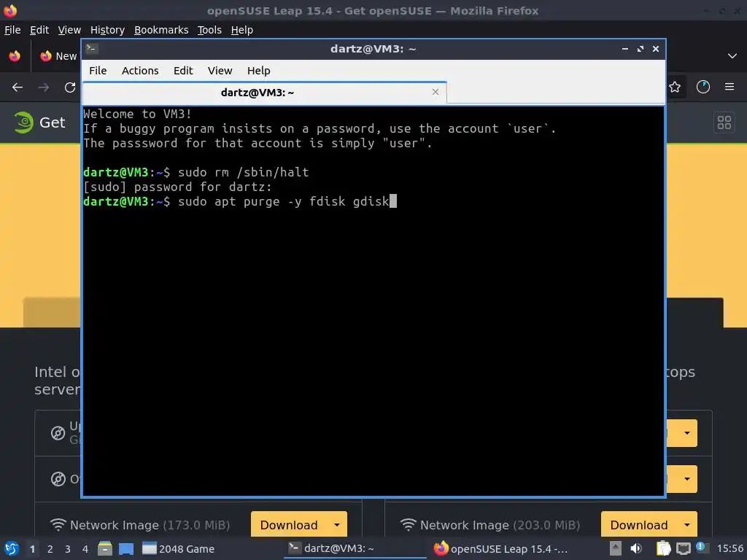Open Firefox Edit menu

pyautogui.click(x=39, y=30)
